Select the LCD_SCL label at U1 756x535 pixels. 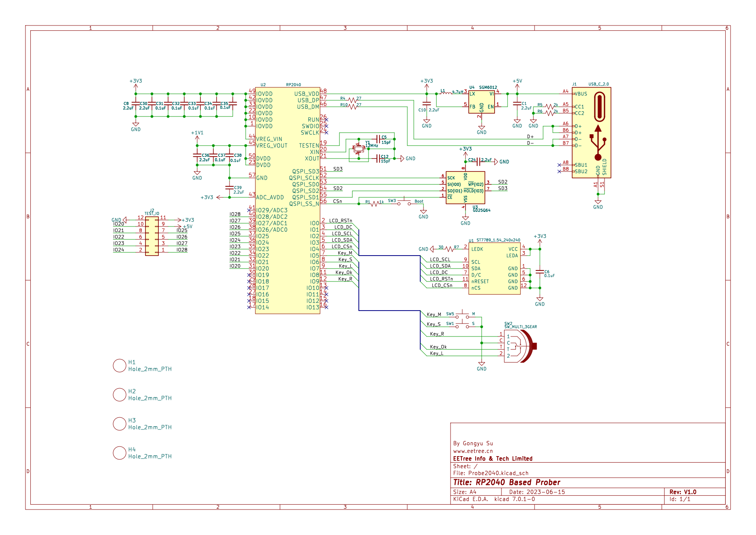440,260
